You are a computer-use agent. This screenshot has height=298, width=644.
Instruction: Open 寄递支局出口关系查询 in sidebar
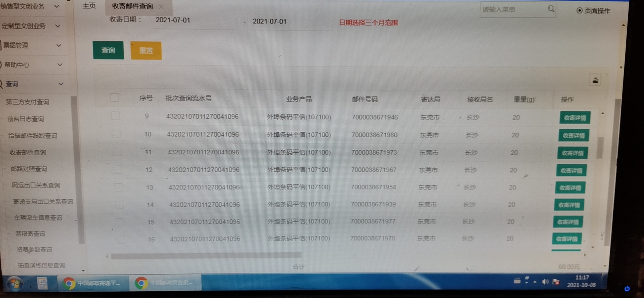tap(43, 201)
